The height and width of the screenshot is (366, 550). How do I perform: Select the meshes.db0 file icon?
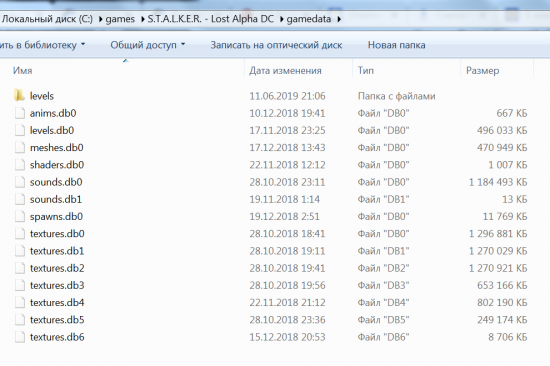20,147
